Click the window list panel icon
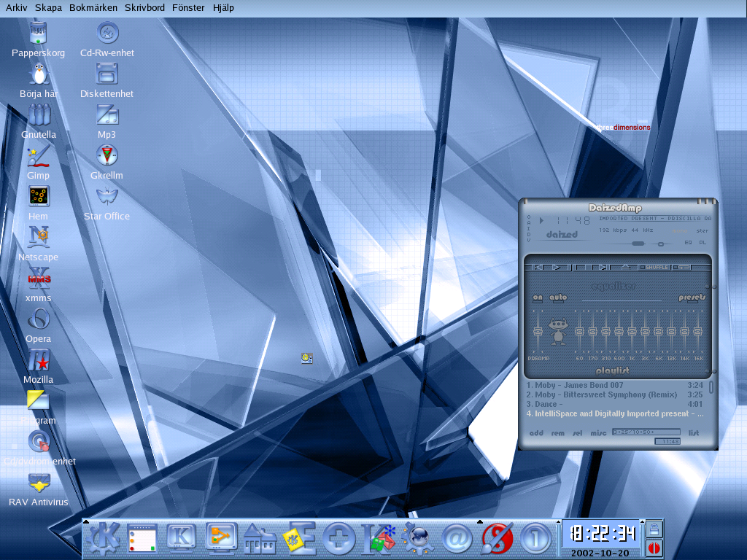 coord(142,539)
